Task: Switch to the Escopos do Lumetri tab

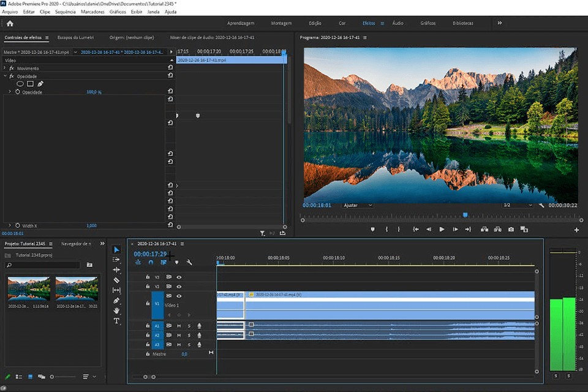Action: 75,38
